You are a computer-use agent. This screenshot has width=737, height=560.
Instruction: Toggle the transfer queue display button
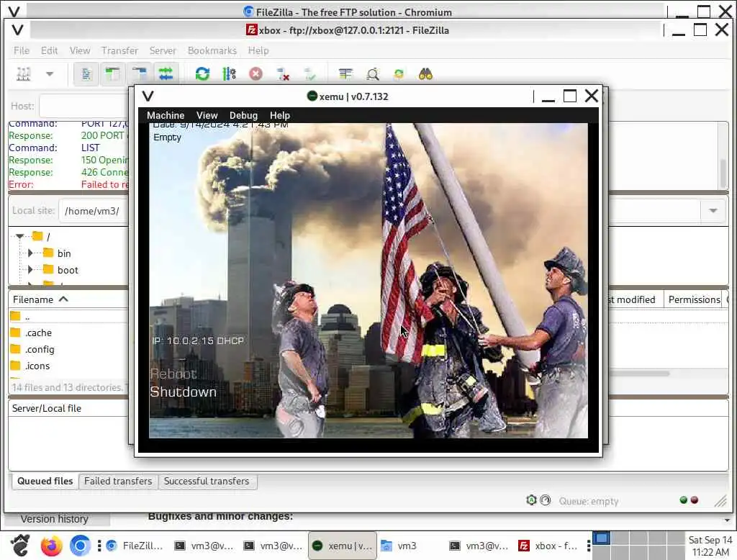point(166,74)
